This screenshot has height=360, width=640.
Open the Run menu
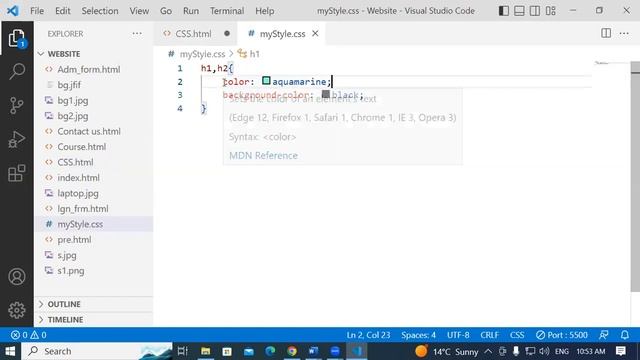click(191, 11)
